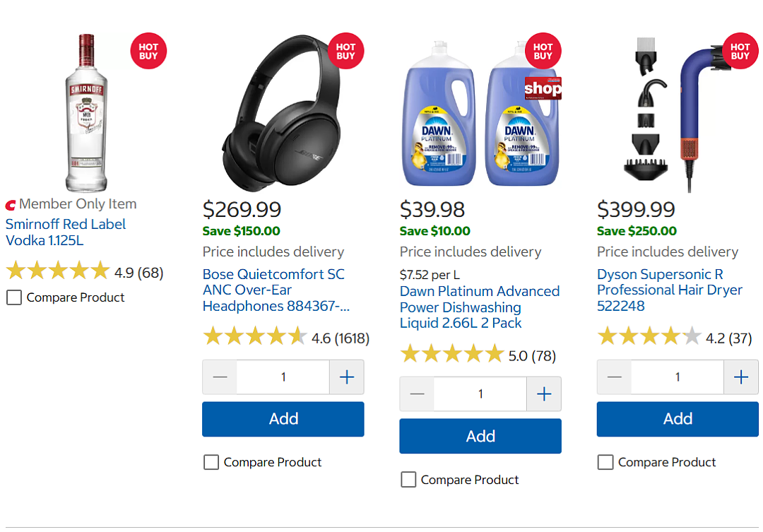Increase Dyson hair dryer quantity with plus
This screenshot has width=763, height=532.
740,377
